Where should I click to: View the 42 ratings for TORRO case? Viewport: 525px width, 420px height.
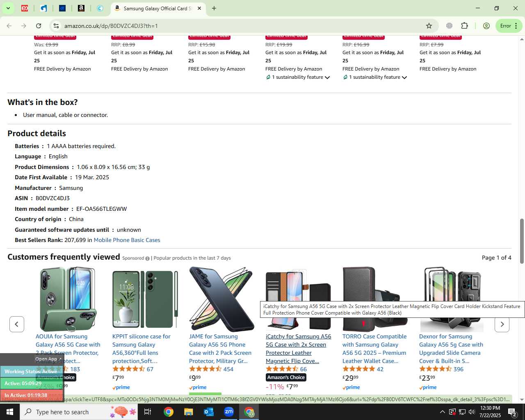click(x=363, y=369)
